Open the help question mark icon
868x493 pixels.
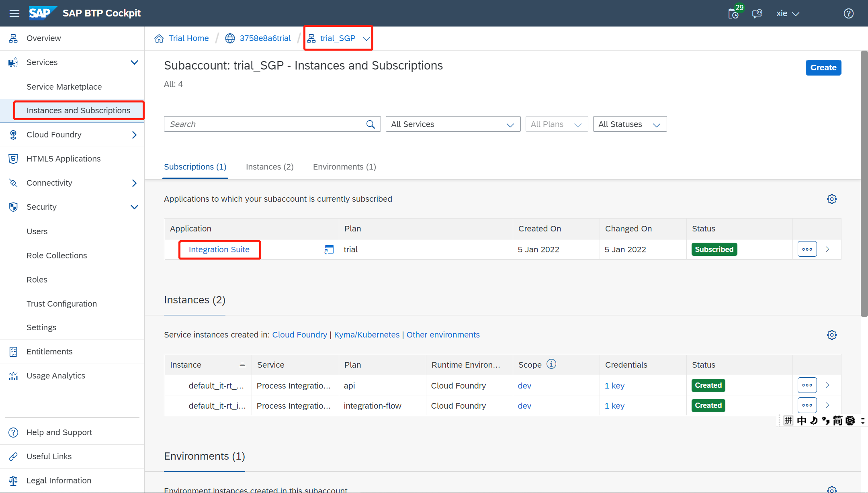pyautogui.click(x=848, y=13)
